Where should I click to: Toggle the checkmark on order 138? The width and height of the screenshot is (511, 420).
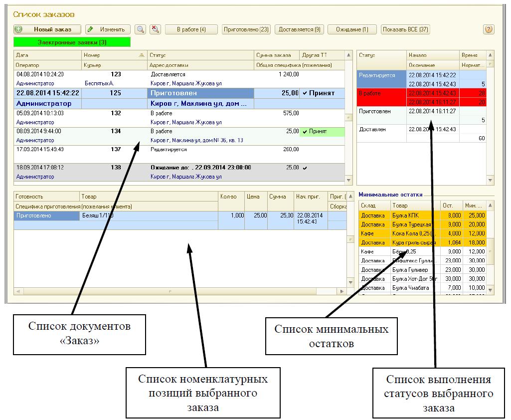(305, 168)
